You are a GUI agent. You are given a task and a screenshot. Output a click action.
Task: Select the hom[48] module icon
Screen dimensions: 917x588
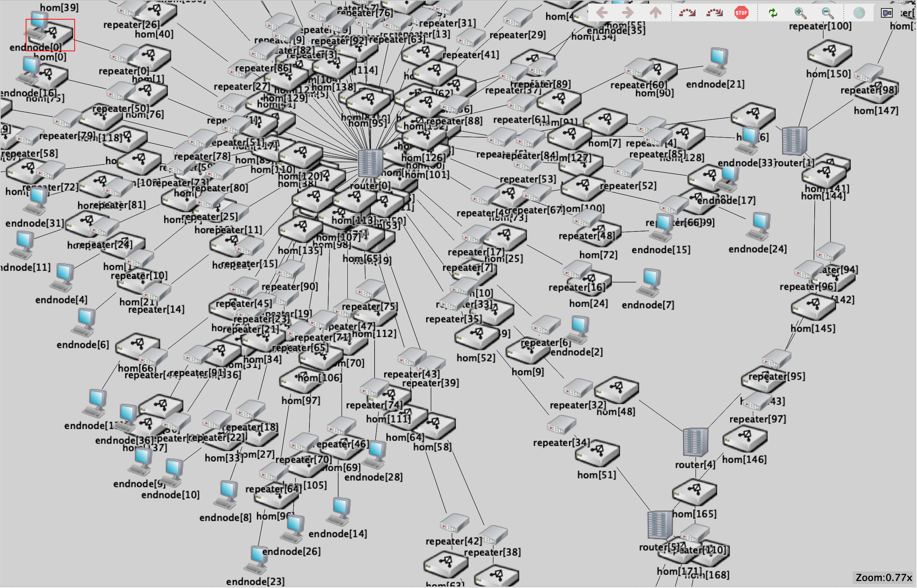pyautogui.click(x=617, y=391)
